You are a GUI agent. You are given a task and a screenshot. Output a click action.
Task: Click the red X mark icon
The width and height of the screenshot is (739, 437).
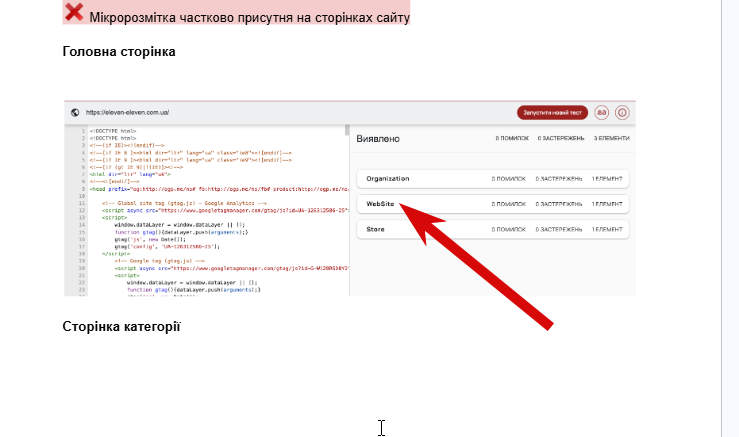click(x=74, y=12)
